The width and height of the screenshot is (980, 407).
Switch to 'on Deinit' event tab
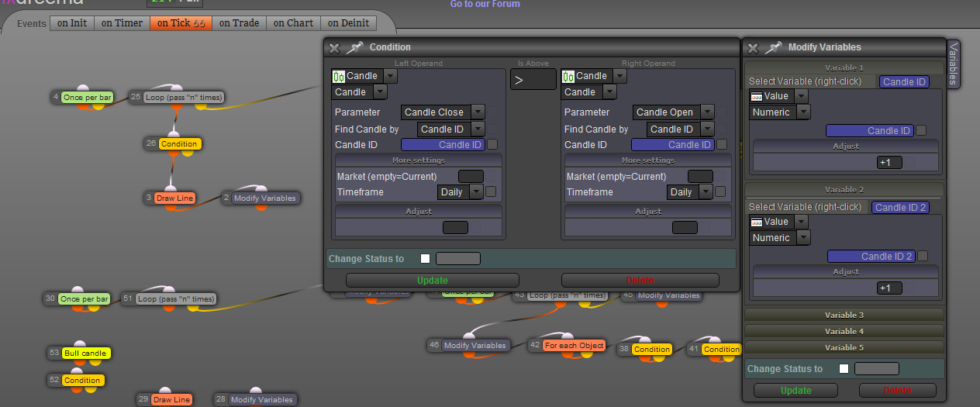point(349,23)
